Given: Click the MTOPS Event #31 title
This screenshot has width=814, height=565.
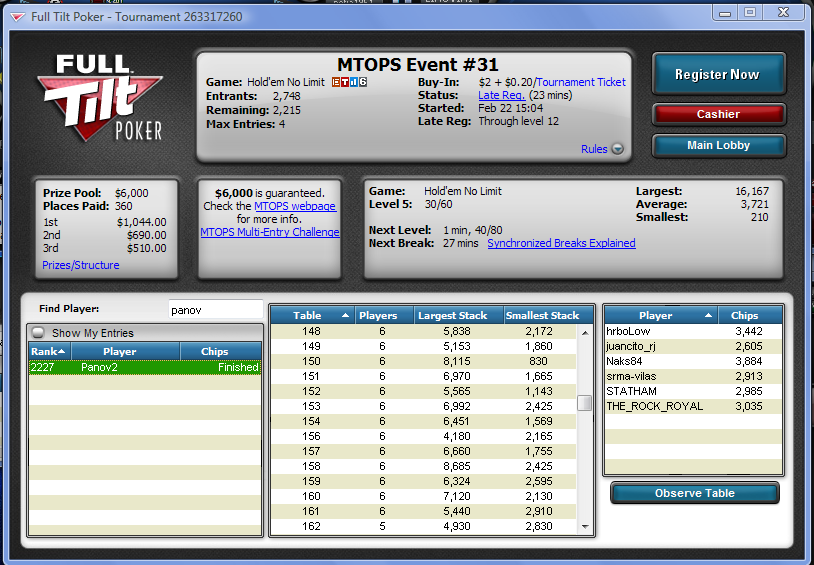Looking at the screenshot, I should (x=418, y=65).
